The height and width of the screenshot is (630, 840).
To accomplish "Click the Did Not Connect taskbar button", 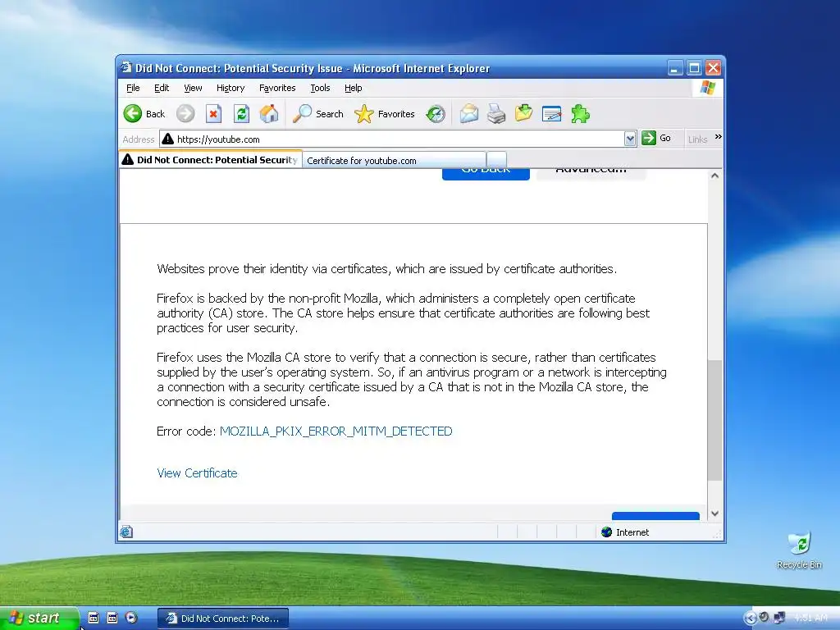I will click(x=223, y=619).
